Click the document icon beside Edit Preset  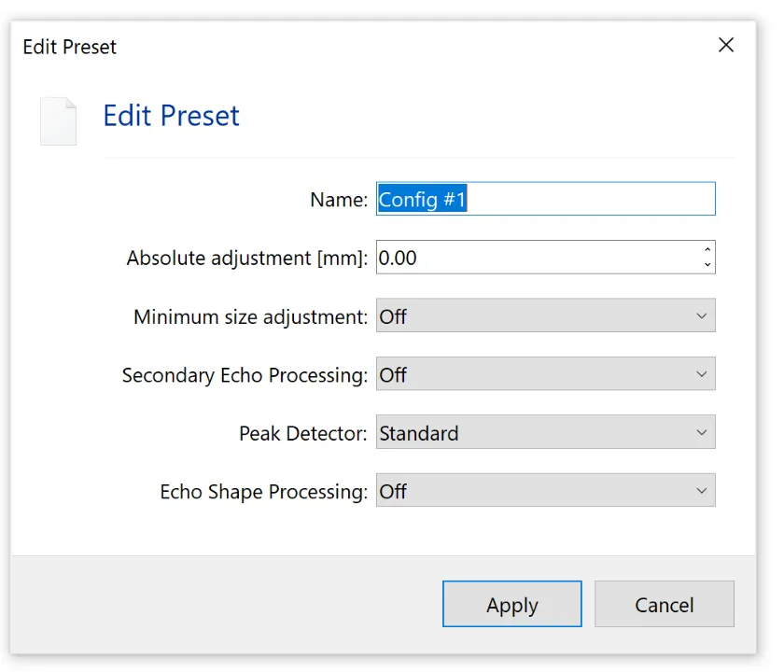coord(58,120)
